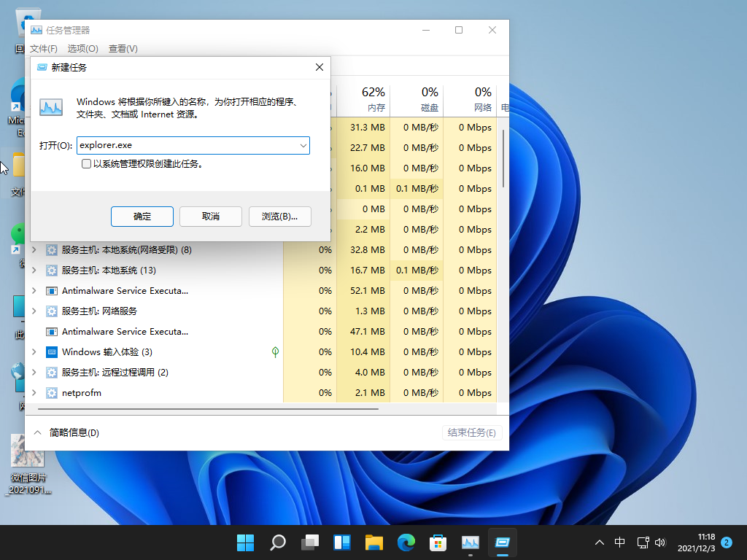Click the eco efficiency leaf beside Windows 输入体验
The width and height of the screenshot is (747, 560).
(275, 352)
